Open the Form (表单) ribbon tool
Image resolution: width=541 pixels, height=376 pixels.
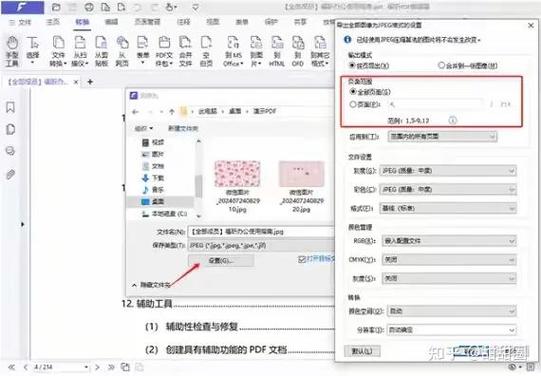click(x=142, y=51)
